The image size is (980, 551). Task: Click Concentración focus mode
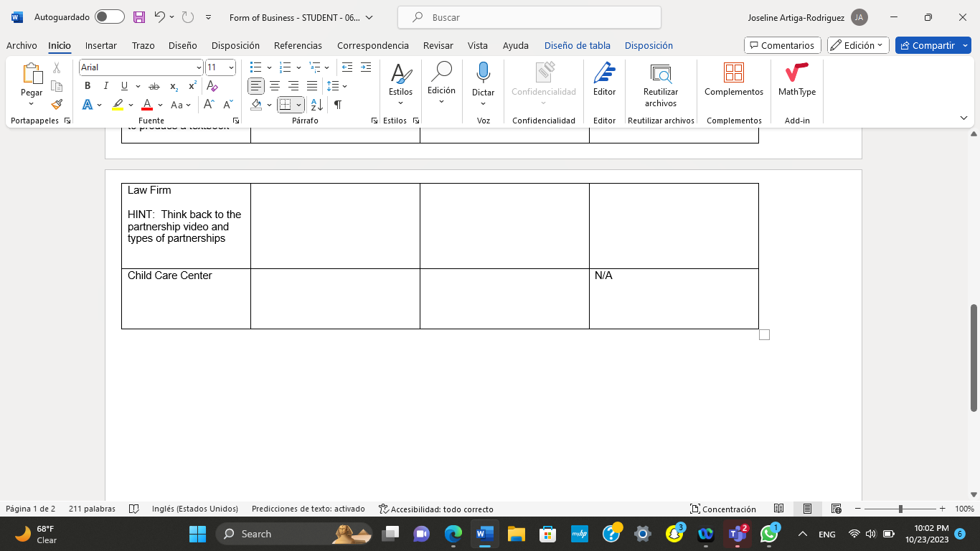pos(722,509)
